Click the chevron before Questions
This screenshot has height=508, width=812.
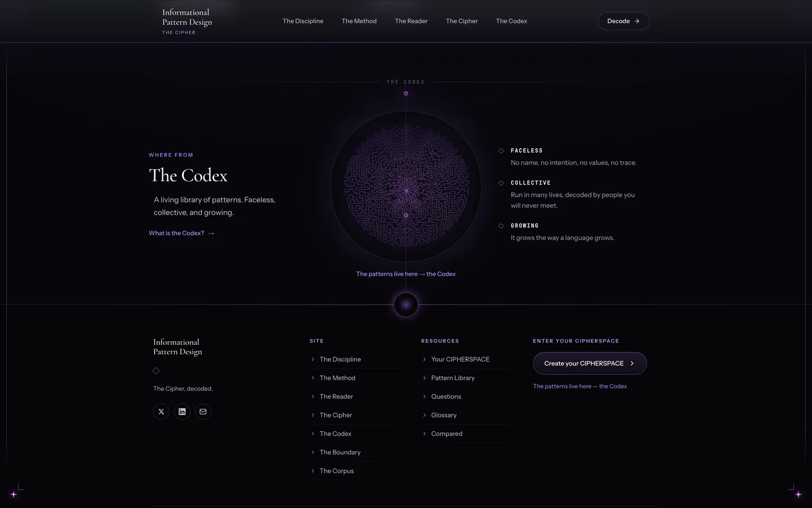click(x=425, y=397)
